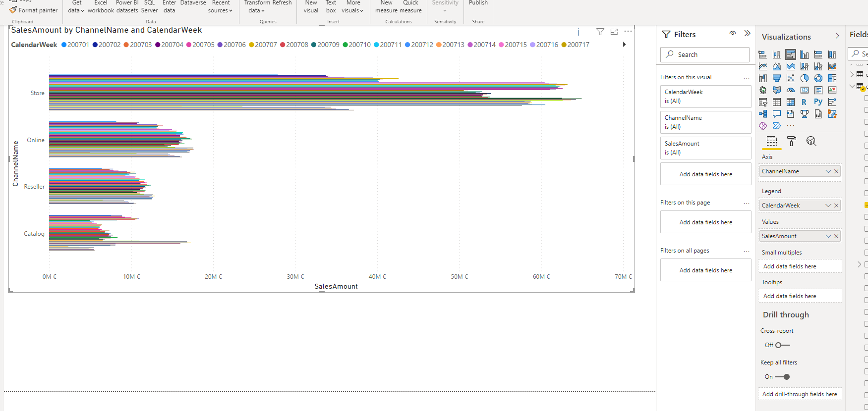The image size is (868, 411).
Task: Open the SalesAmount filter card
Action: pos(705,148)
